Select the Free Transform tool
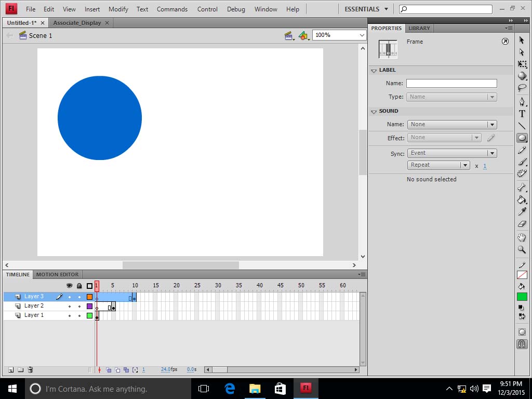The image size is (532, 399). click(522, 64)
